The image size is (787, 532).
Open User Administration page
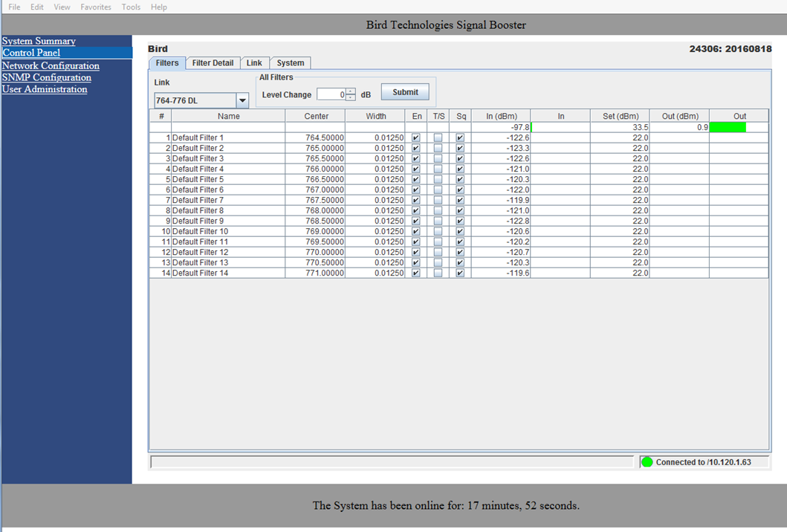45,89
